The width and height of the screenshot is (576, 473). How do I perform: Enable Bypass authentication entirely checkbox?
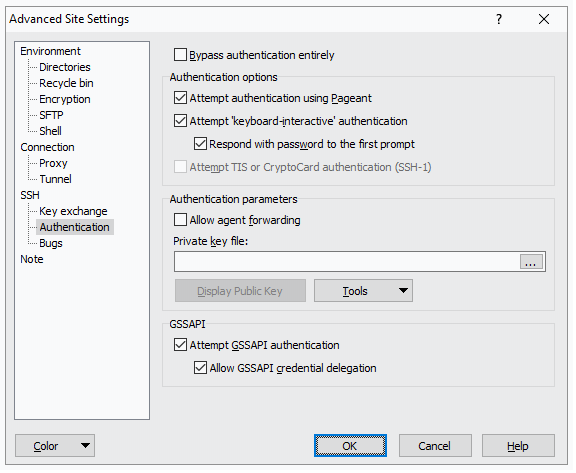(180, 55)
